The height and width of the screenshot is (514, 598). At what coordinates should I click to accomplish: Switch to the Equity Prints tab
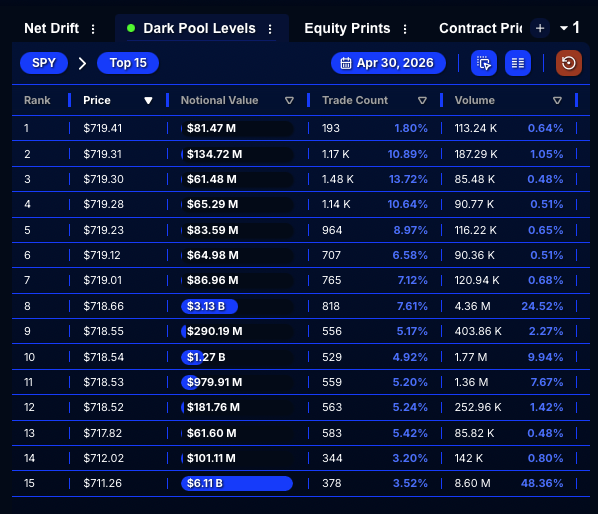(347, 28)
